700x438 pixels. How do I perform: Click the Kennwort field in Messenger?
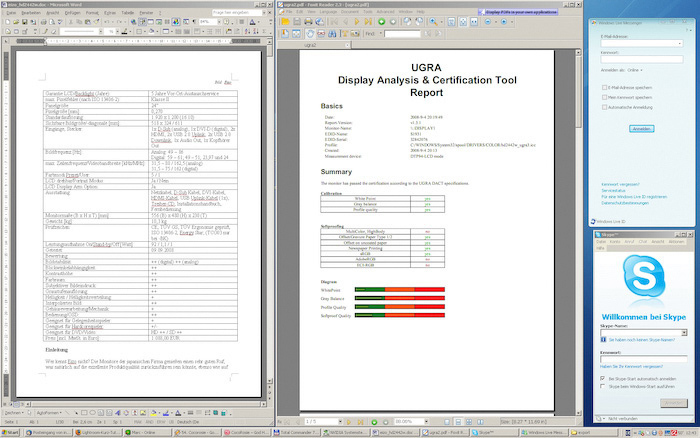[642, 59]
